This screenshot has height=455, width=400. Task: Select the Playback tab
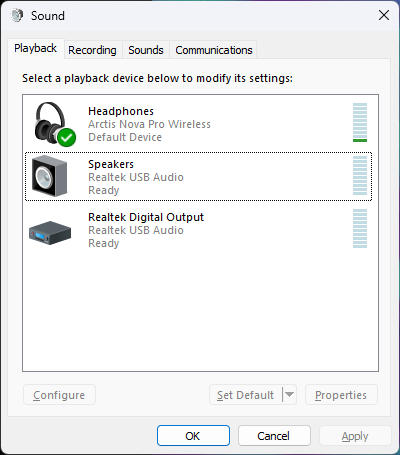36,48
